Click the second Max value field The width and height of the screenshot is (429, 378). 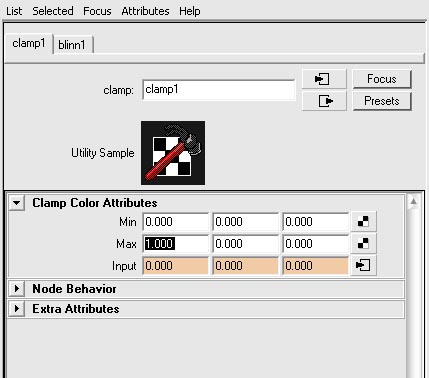[x=246, y=244]
